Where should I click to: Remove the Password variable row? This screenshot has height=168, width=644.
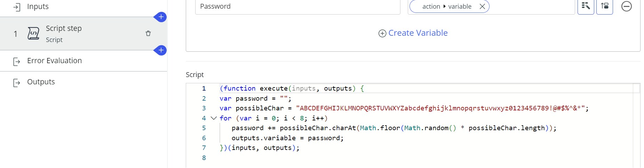tap(626, 6)
